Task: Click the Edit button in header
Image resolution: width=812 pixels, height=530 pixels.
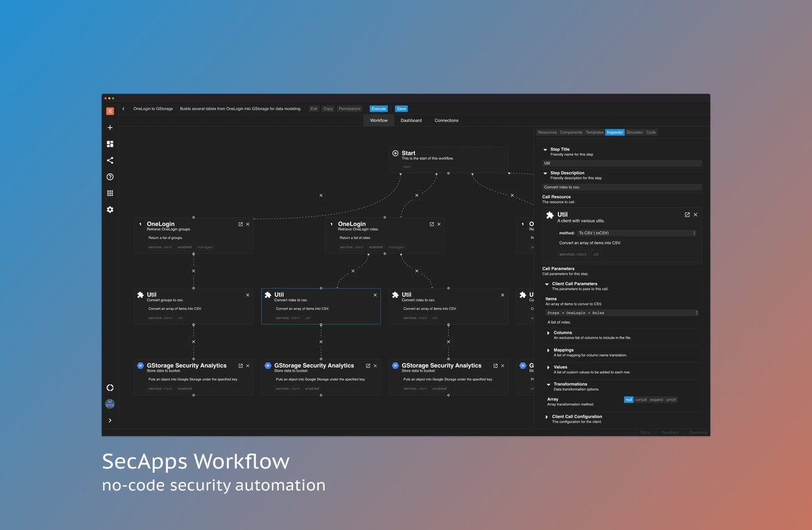Action: [x=314, y=109]
